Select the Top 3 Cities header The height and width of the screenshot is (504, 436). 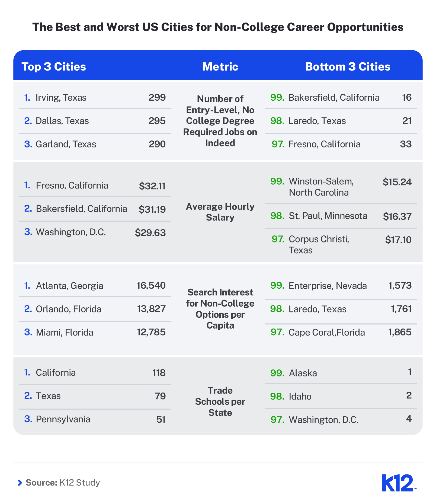(x=54, y=67)
